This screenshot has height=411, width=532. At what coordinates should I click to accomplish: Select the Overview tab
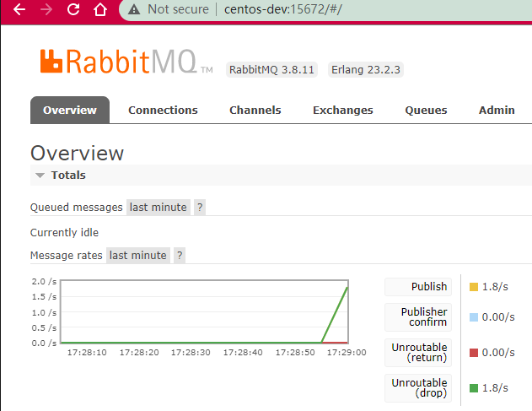[70, 110]
